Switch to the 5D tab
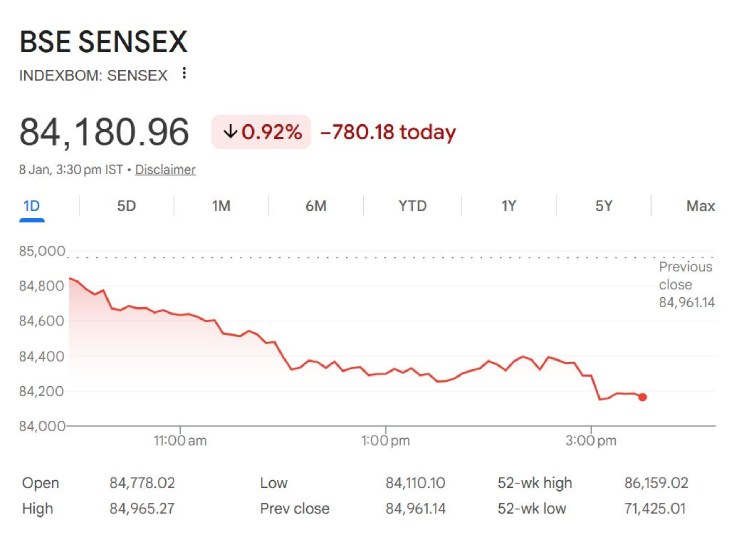 [126, 206]
